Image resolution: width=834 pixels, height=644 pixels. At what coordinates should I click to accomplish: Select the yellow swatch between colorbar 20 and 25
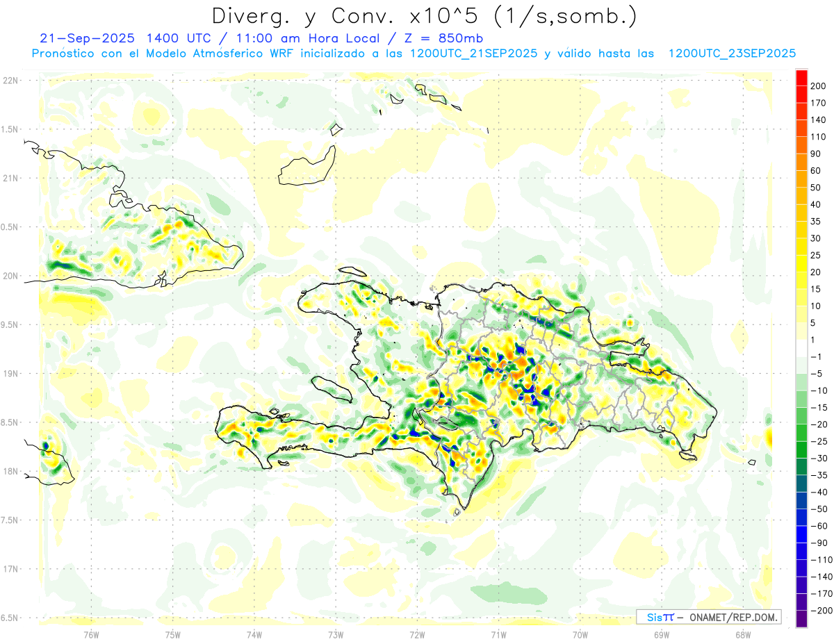[801, 263]
